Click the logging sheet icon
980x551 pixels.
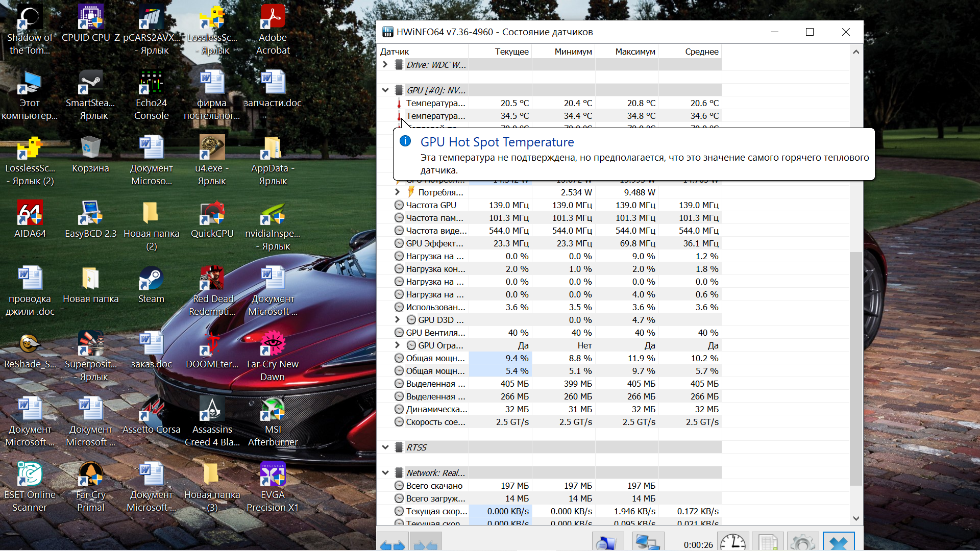point(768,543)
